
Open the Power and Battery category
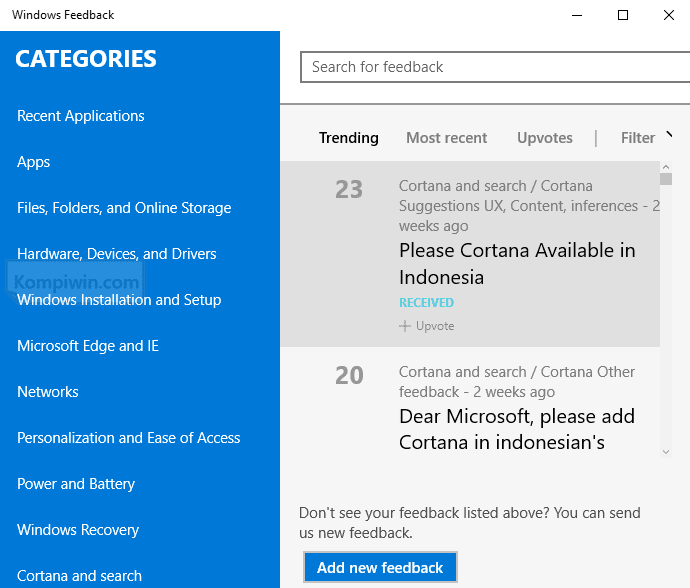coord(76,484)
